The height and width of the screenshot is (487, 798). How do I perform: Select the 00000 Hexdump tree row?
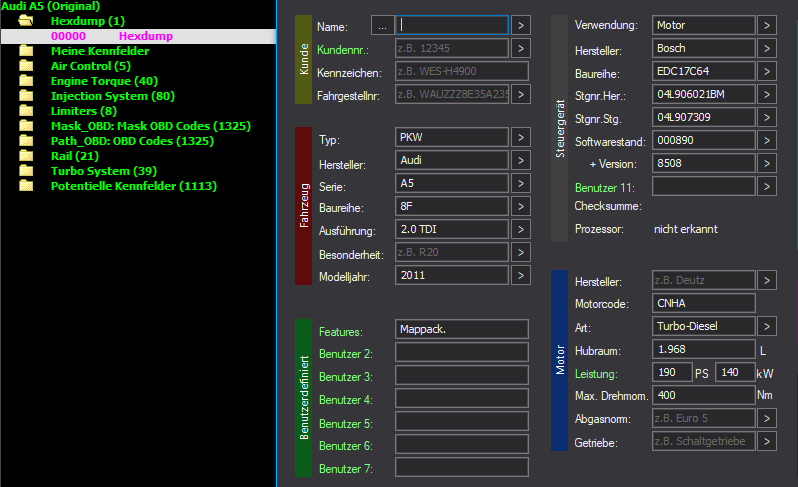coord(138,36)
